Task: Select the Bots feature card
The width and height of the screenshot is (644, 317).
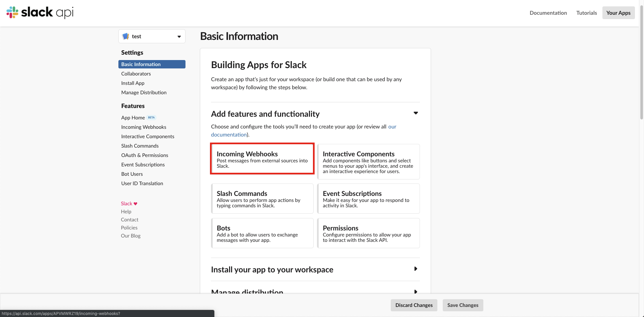Action: point(262,233)
